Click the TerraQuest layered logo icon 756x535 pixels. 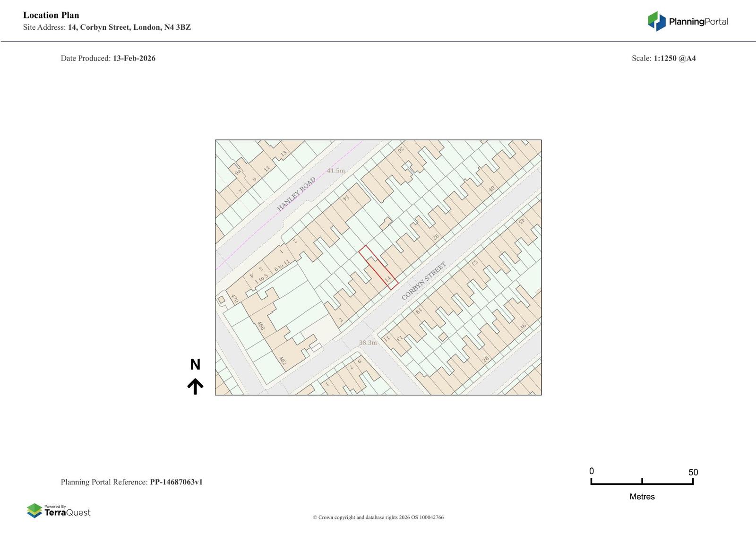click(34, 510)
